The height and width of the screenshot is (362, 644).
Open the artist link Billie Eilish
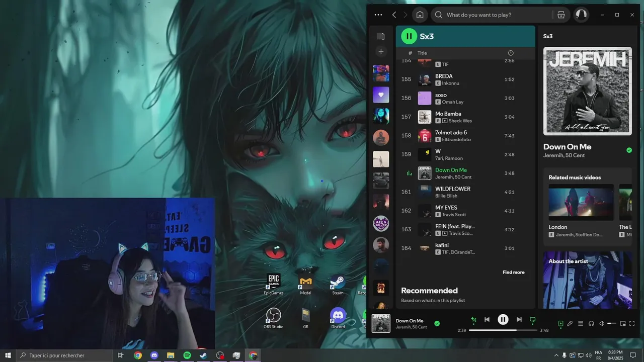(447, 196)
